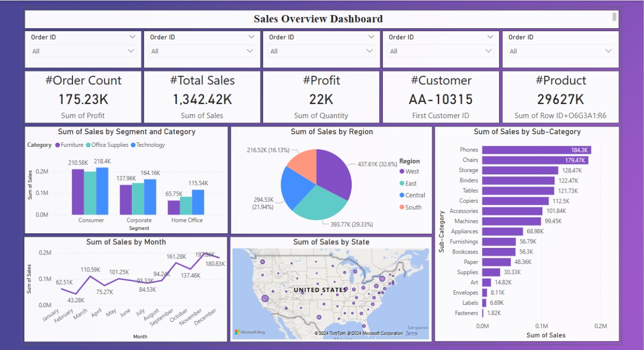644x350 pixels.
Task: Select the Sum of Sales by Region chart title
Action: click(332, 131)
